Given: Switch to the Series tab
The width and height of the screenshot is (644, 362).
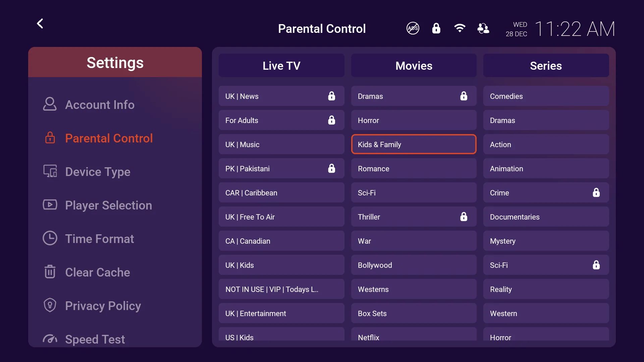Looking at the screenshot, I should (x=546, y=66).
